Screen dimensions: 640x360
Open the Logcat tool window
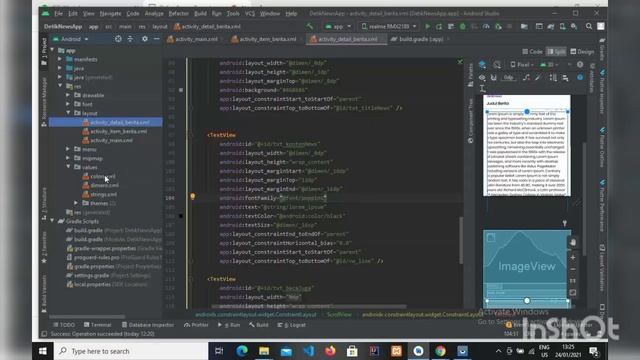291,325
